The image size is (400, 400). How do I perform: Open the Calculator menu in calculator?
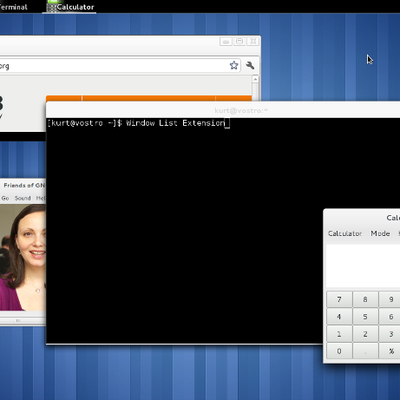click(345, 233)
